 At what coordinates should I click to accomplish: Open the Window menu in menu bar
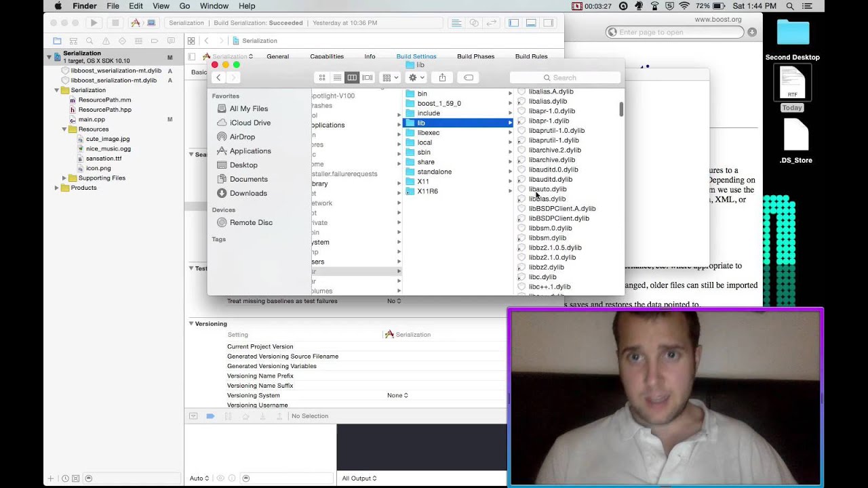tap(214, 6)
